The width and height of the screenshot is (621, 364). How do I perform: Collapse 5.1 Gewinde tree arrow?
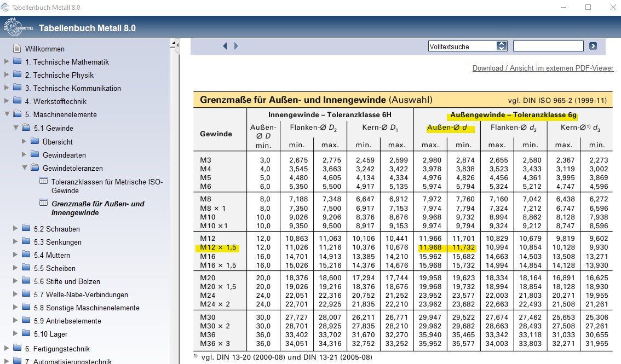(x=16, y=128)
